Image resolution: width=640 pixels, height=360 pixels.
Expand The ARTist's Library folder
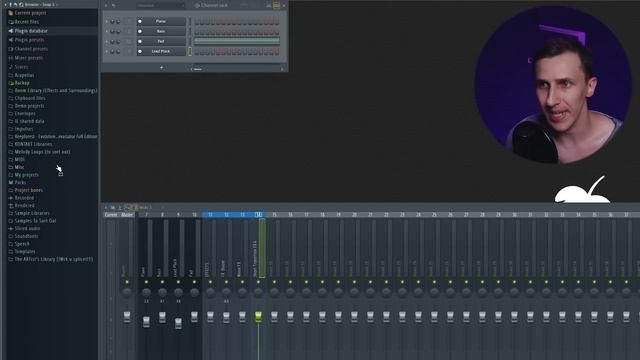pos(53,259)
